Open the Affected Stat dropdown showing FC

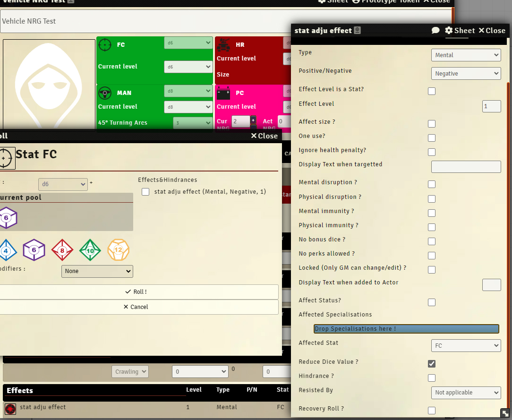466,346
